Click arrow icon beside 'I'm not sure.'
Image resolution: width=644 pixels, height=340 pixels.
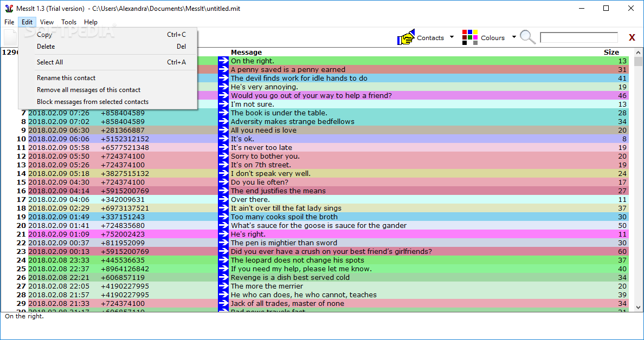point(223,104)
